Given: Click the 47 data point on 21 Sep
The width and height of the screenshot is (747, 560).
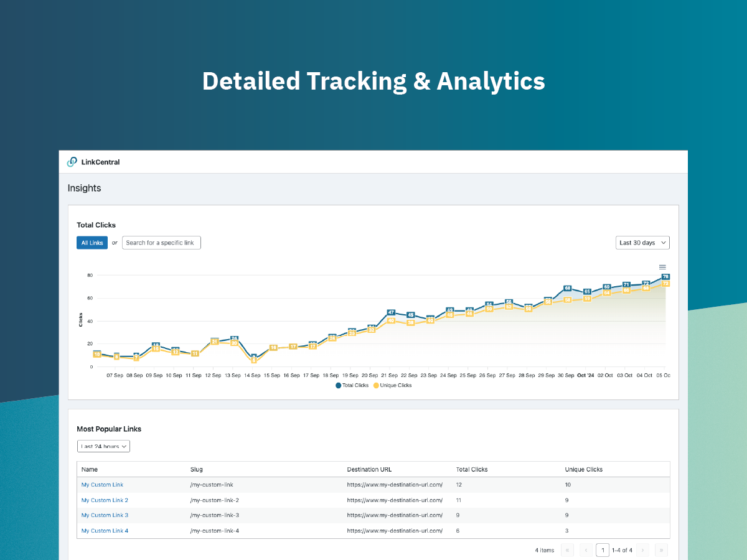Looking at the screenshot, I should 391,312.
